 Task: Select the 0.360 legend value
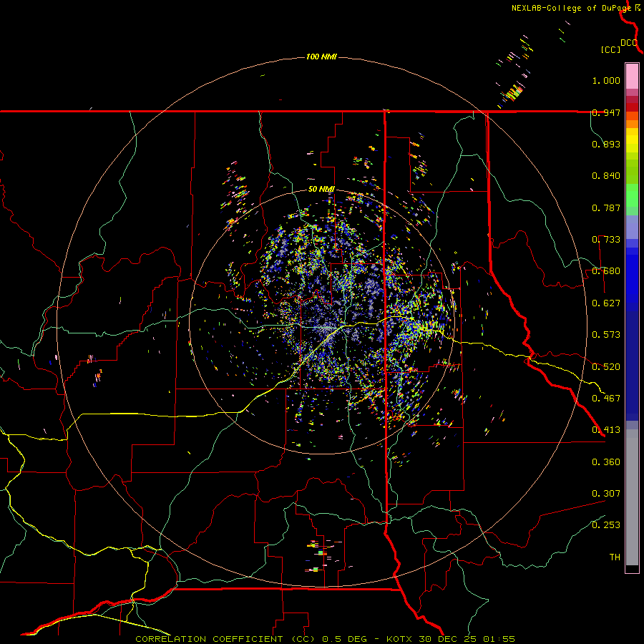606,462
